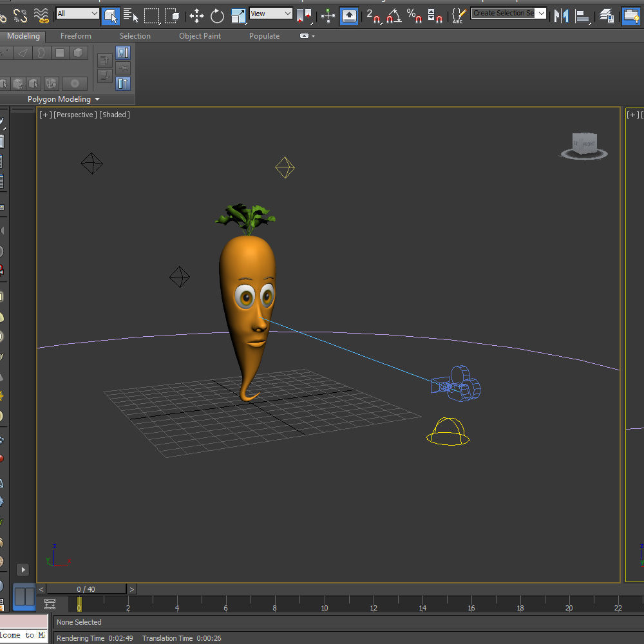Open the [Perspective] viewport view menu
The width and height of the screenshot is (644, 644).
(75, 115)
